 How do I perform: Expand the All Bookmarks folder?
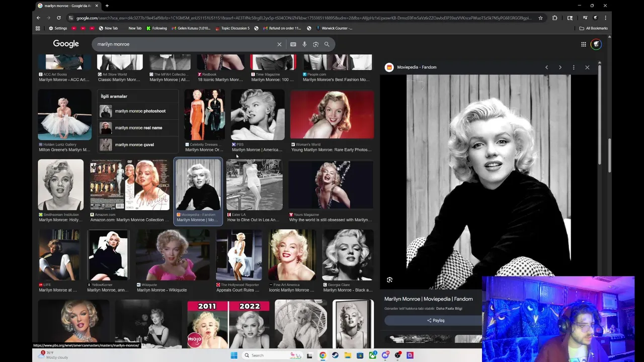(x=594, y=28)
